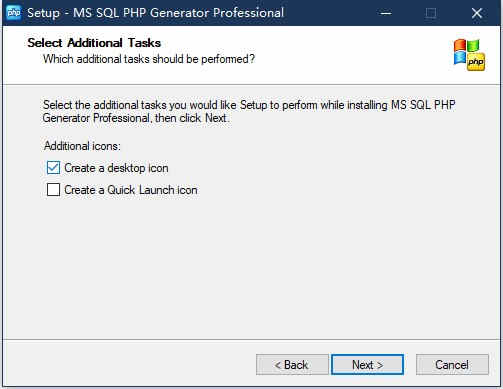Click the instruction paragraph about installing MS SQL PHP
Viewport: 503px width, 389px height.
pos(249,111)
